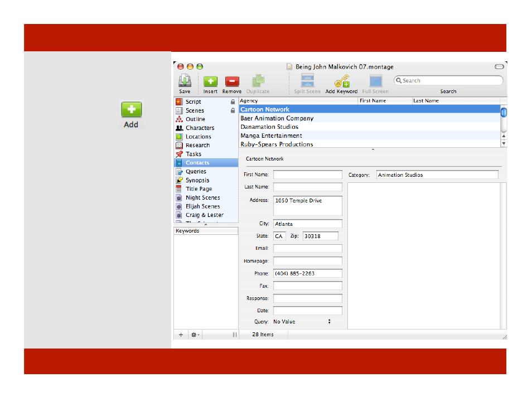
Task: Open the gear action menu below Keywords
Action: click(x=195, y=335)
